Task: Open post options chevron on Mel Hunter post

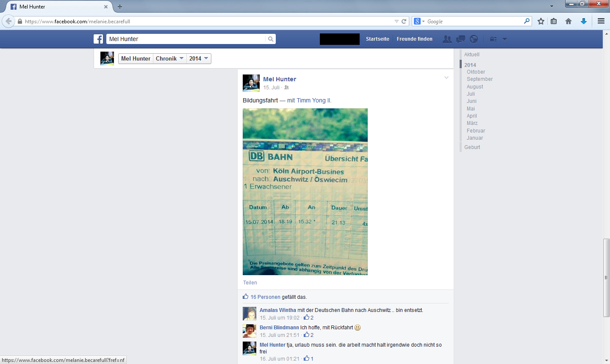Action: [x=446, y=78]
